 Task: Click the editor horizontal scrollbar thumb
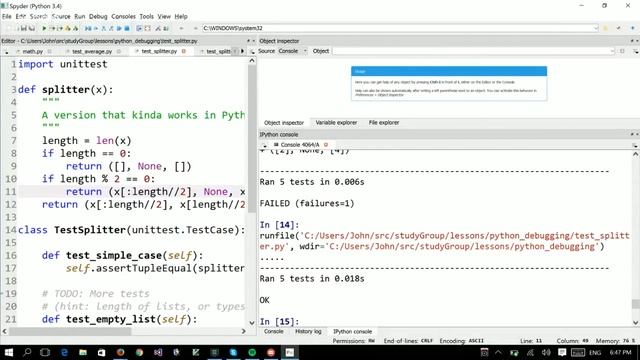pyautogui.click(x=70, y=331)
